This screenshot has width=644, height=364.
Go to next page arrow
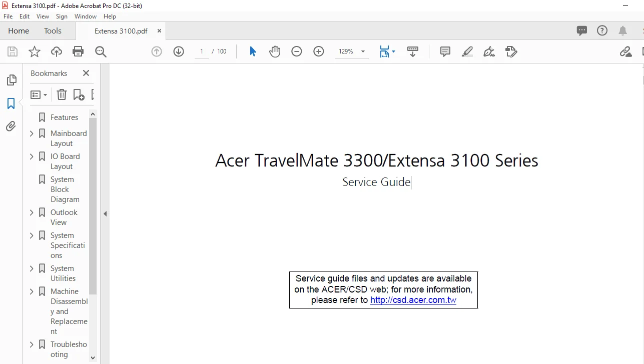pos(179,51)
